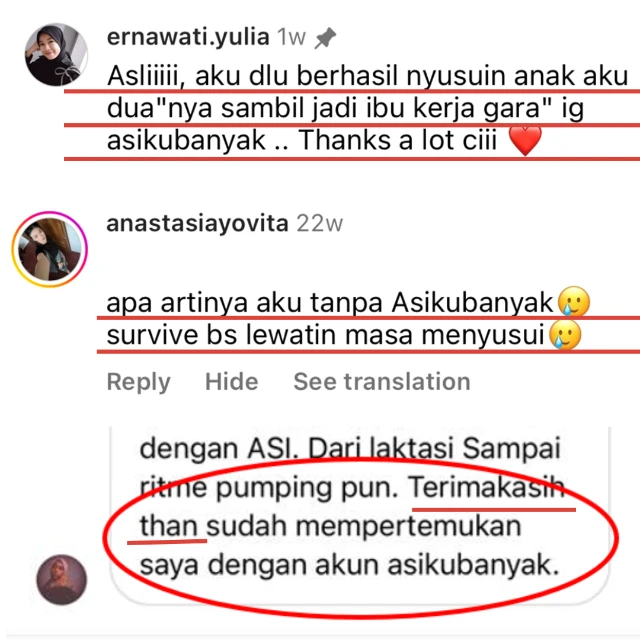Screen dimensions: 640x640
Task: Click the crying emoji after Asikubanyak
Action: click(573, 302)
